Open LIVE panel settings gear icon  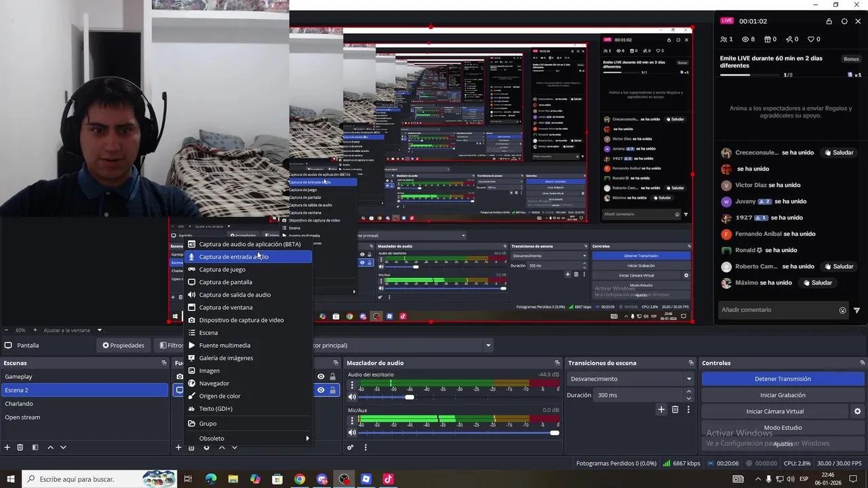tap(844, 21)
